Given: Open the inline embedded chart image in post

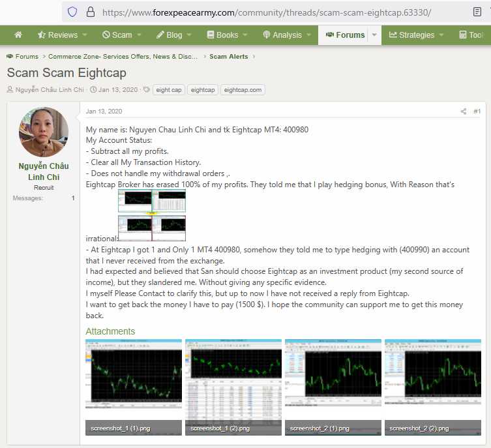Looking at the screenshot, I should tap(152, 215).
